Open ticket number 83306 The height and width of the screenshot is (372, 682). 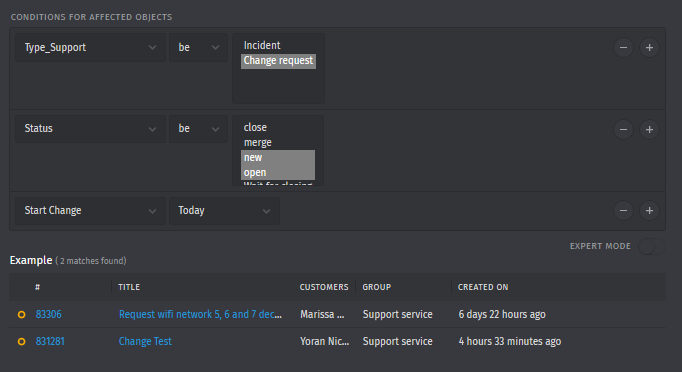[48, 314]
